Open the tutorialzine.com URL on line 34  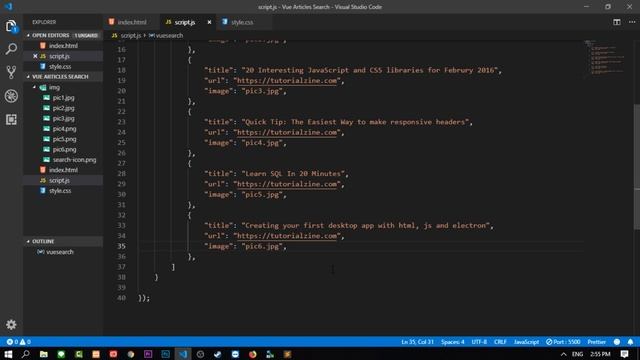(287, 236)
